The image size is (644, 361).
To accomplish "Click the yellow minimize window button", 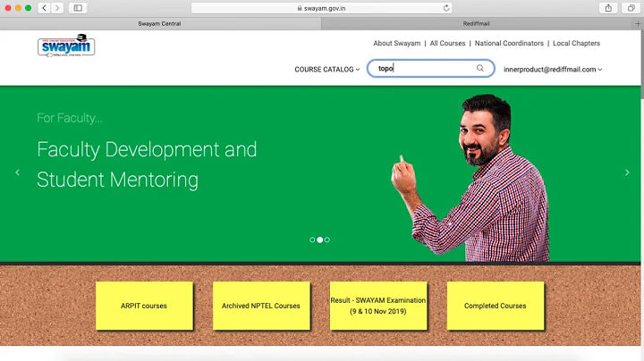I will pos(18,8).
